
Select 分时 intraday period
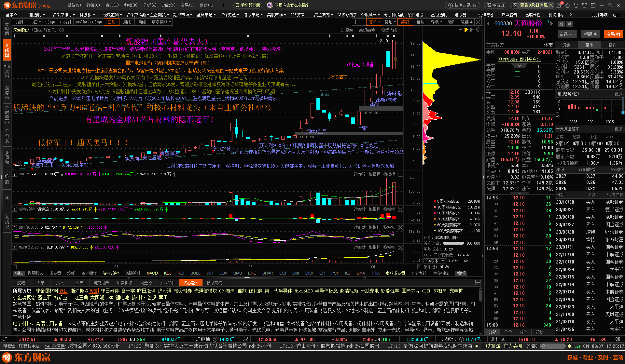[x=20, y=22]
